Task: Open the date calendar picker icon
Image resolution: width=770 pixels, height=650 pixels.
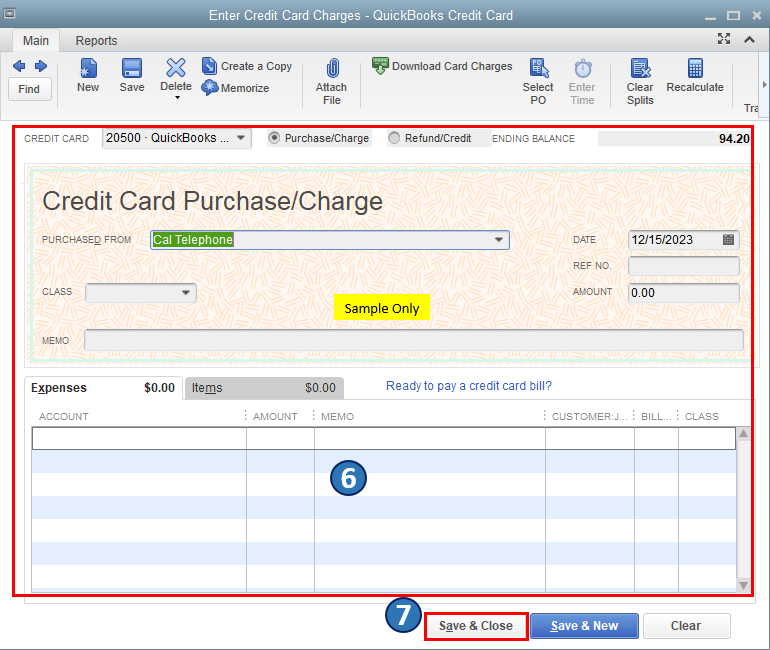Action: (x=728, y=240)
